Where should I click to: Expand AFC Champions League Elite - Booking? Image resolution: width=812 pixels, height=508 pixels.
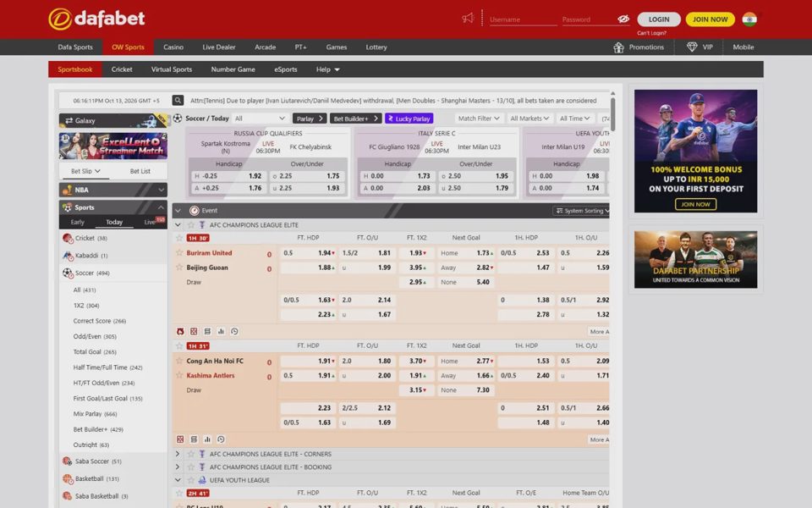(x=178, y=467)
